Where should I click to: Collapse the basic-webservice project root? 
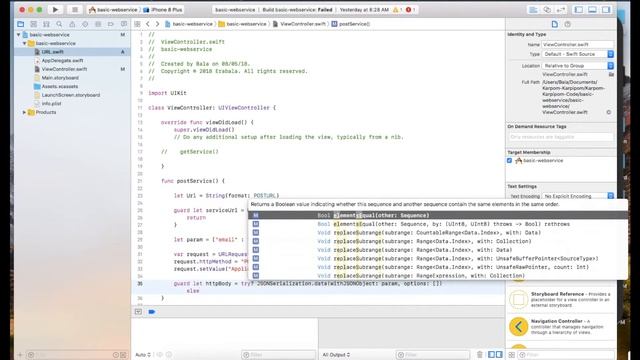click(x=18, y=35)
